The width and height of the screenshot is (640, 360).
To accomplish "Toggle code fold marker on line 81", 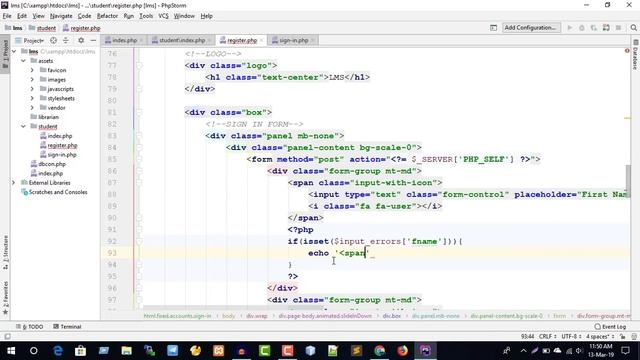I will coord(139,112).
